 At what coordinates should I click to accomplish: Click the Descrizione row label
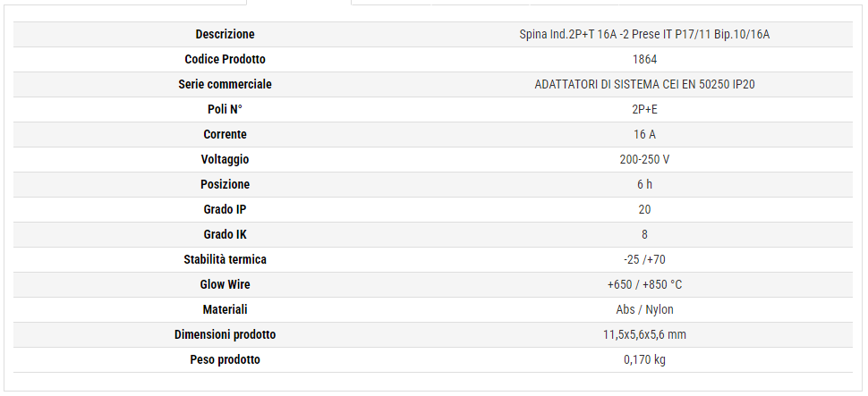[x=225, y=35]
